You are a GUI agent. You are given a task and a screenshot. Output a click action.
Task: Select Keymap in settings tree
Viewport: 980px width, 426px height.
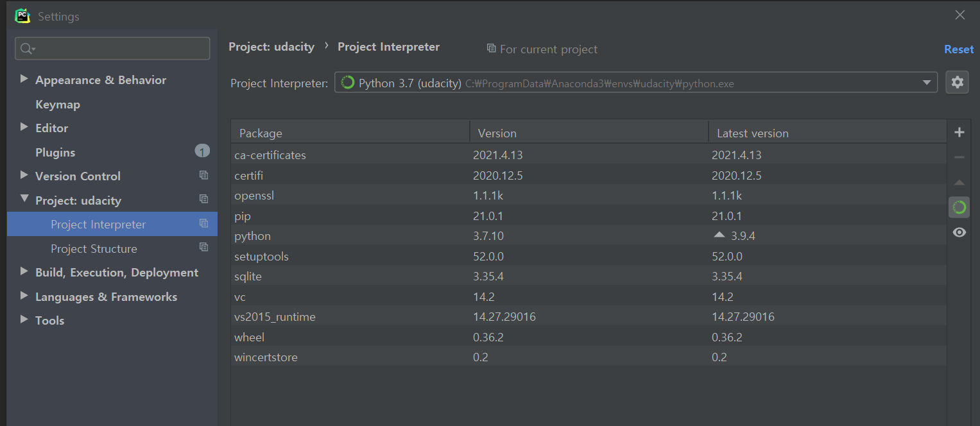pyautogui.click(x=58, y=104)
